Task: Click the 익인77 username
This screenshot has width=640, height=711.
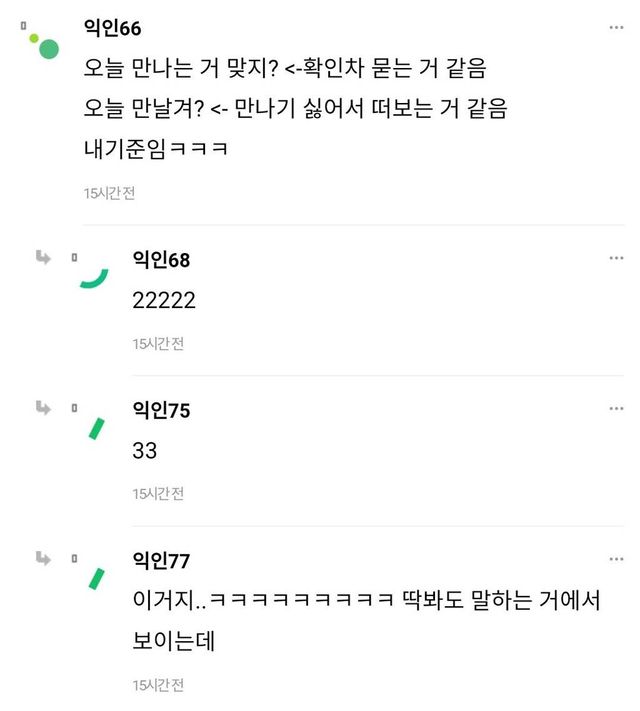Action: [x=161, y=560]
